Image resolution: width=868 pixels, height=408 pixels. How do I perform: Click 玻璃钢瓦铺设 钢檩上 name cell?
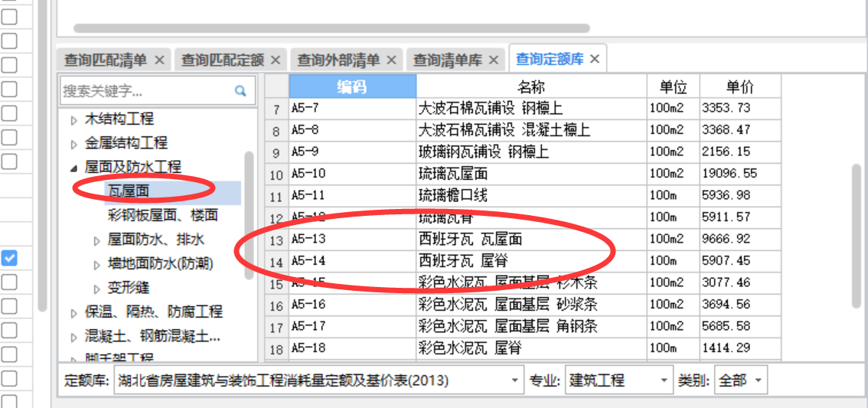pyautogui.click(x=531, y=152)
